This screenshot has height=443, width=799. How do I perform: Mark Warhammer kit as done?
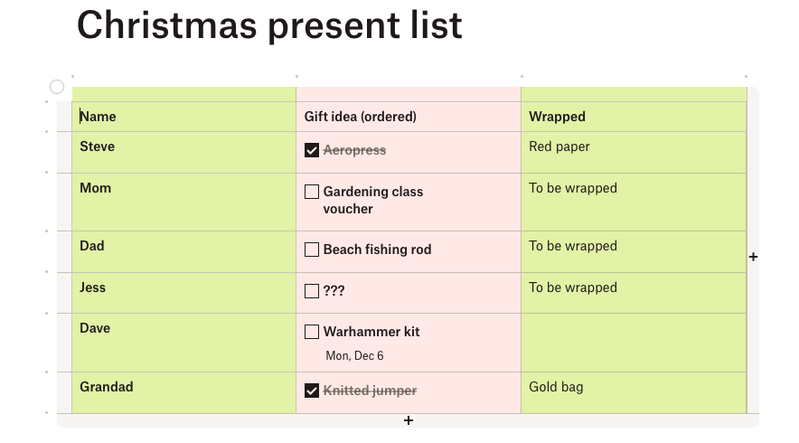pos(312,331)
